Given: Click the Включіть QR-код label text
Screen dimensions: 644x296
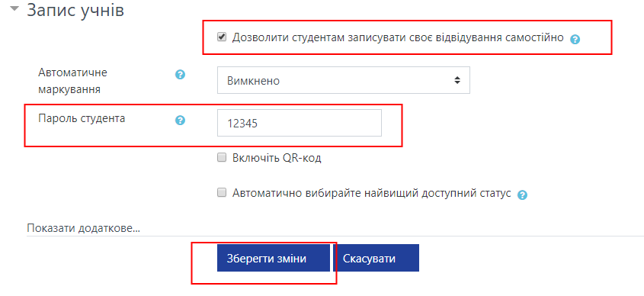Looking at the screenshot, I should point(277,158).
